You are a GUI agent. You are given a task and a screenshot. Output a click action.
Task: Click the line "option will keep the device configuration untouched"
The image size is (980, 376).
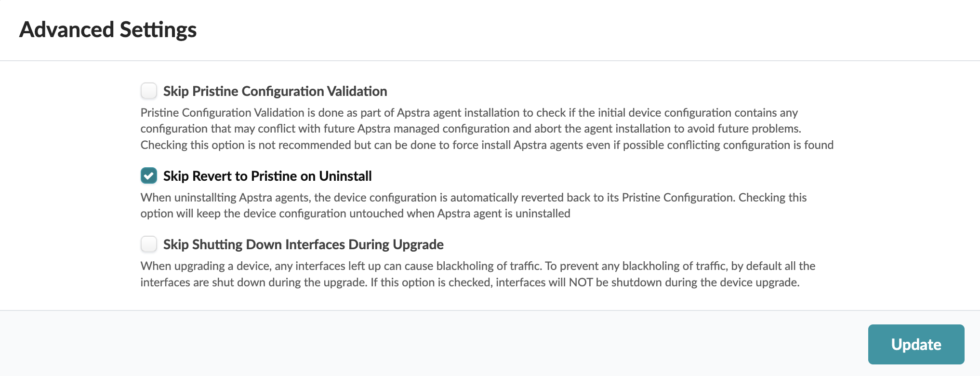coord(355,214)
